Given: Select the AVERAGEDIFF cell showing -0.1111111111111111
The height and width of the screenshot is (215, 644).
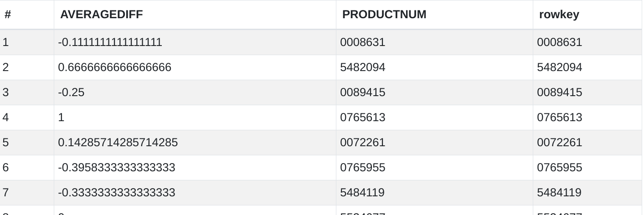Looking at the screenshot, I should click(110, 42).
